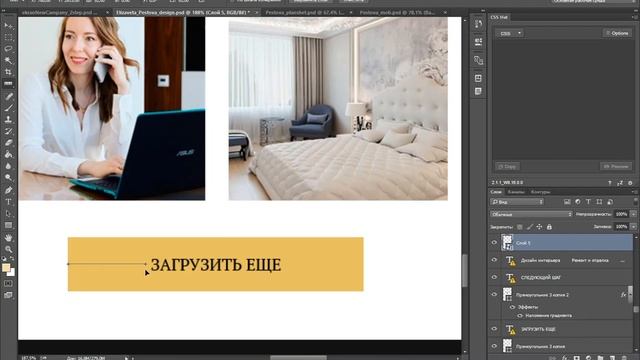Open the opacity slider dropdown arrow
Image resolution: width=640 pixels, height=360 pixels.
click(x=633, y=214)
